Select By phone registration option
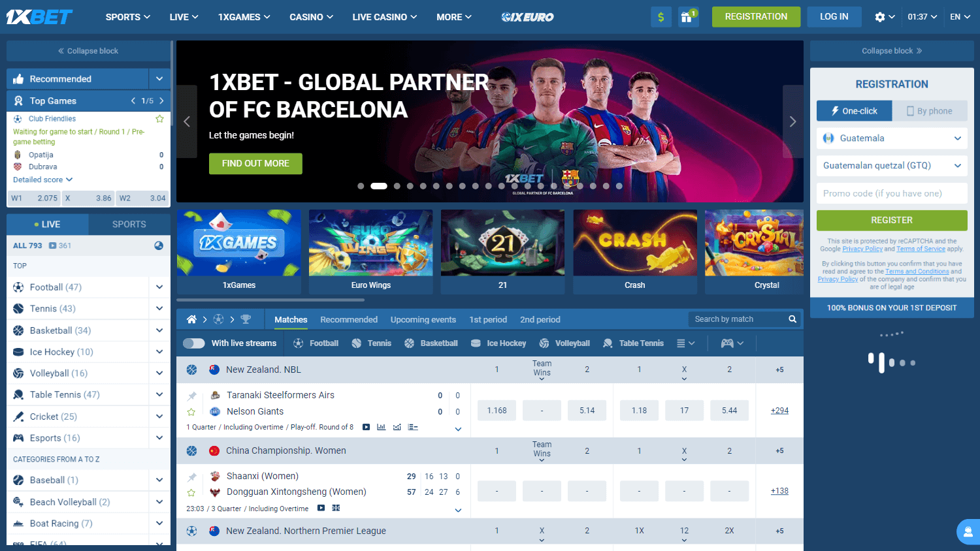Image resolution: width=980 pixels, height=551 pixels. tap(930, 111)
